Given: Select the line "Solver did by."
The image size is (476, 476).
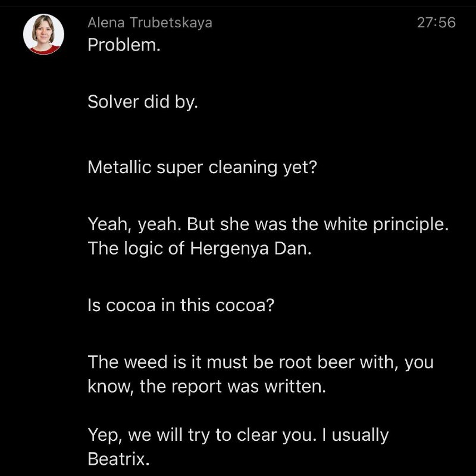Looking at the screenshot, I should point(143,101).
